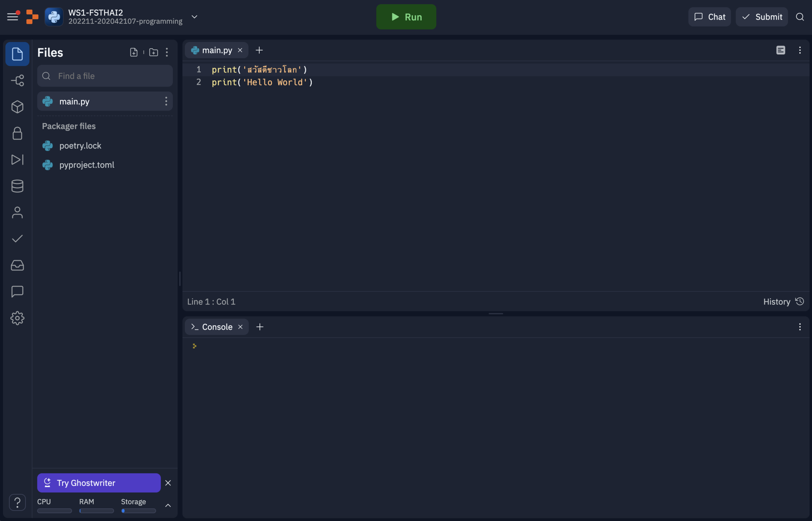Screen dimensions: 812x521
Task: Open the Packages cube icon
Action: [x=17, y=107]
